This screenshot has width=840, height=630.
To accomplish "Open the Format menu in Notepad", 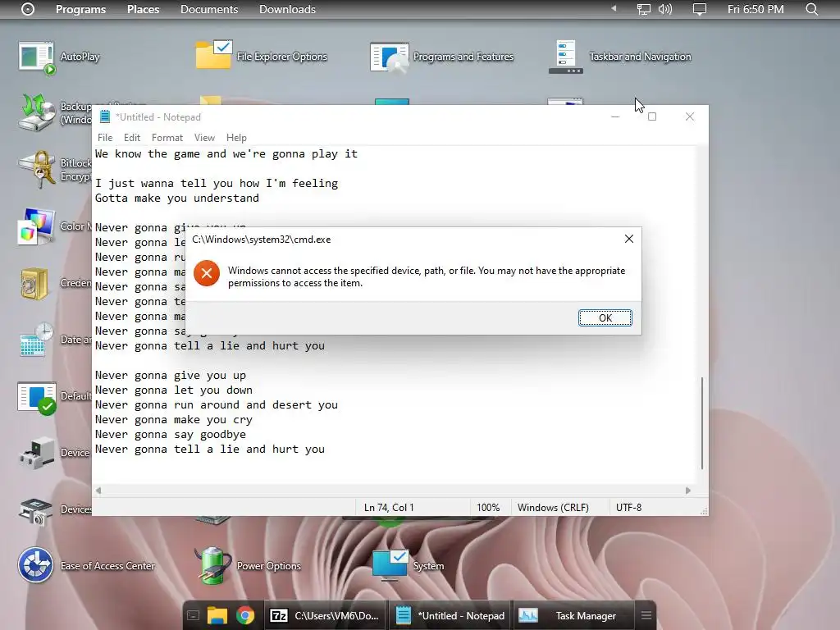I will [x=167, y=138].
